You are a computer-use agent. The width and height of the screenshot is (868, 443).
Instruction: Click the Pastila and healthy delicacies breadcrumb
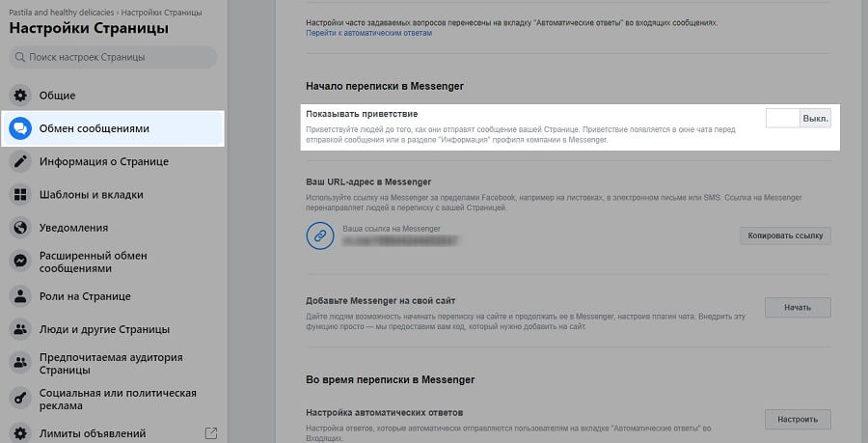[62, 13]
